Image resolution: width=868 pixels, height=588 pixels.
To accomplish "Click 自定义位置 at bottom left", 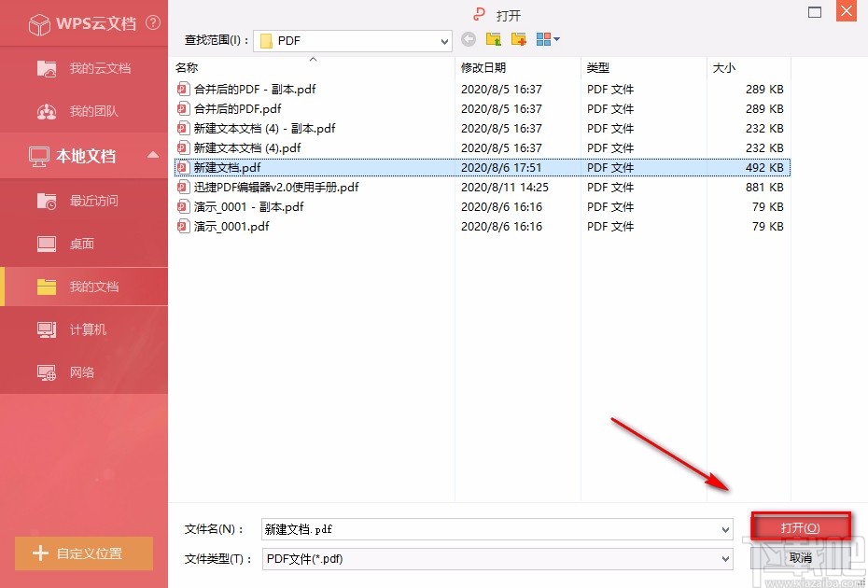I will point(84,553).
